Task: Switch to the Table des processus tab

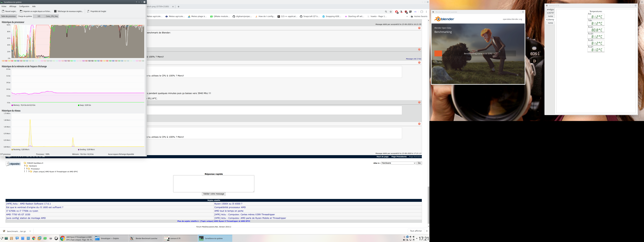Action: tap(8, 16)
